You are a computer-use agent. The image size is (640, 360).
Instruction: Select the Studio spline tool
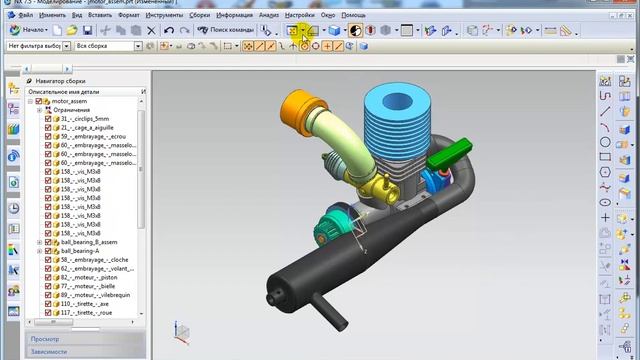click(605, 187)
